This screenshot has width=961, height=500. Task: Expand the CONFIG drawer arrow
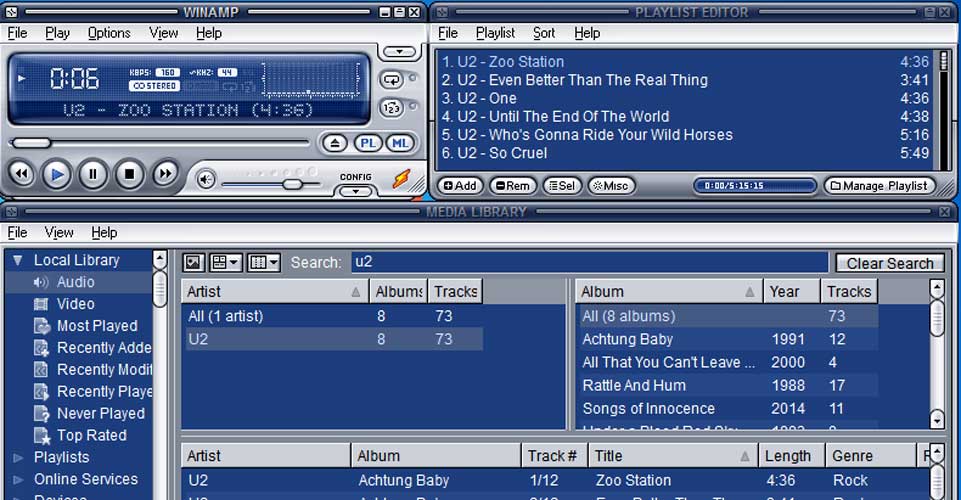(x=355, y=191)
